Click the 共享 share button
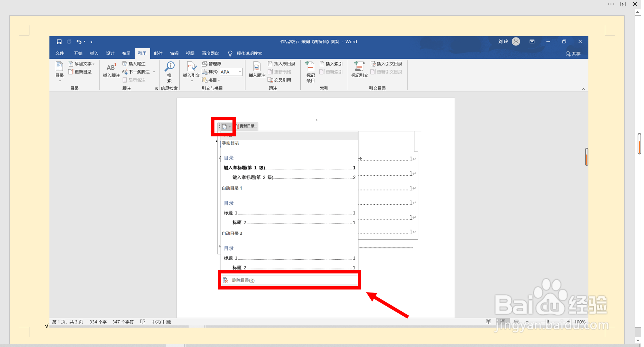The image size is (644, 347). click(573, 53)
